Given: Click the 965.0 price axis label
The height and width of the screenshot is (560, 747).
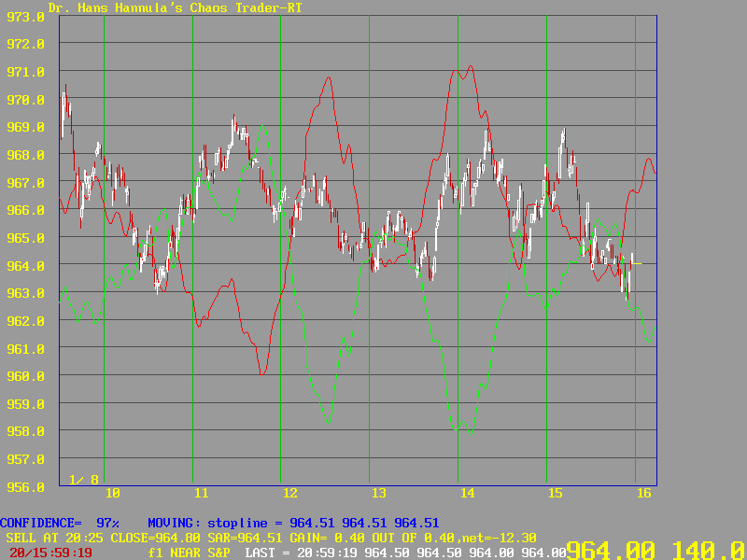Looking at the screenshot, I should [25, 238].
